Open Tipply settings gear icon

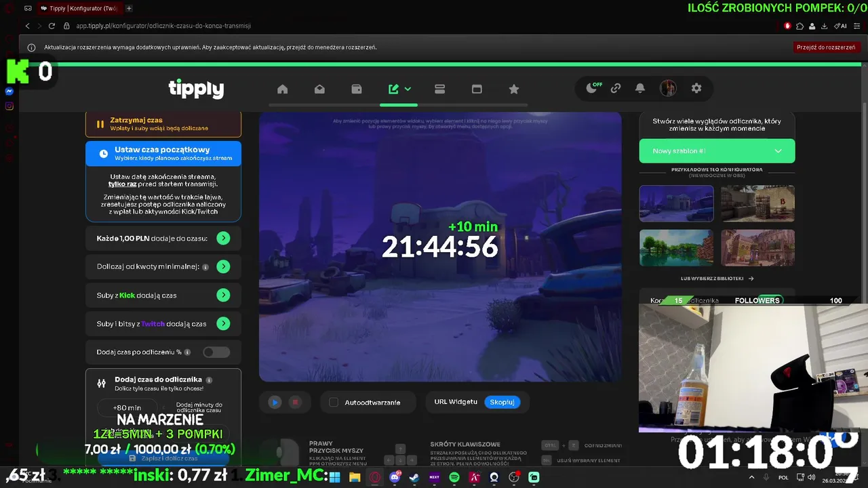point(696,88)
